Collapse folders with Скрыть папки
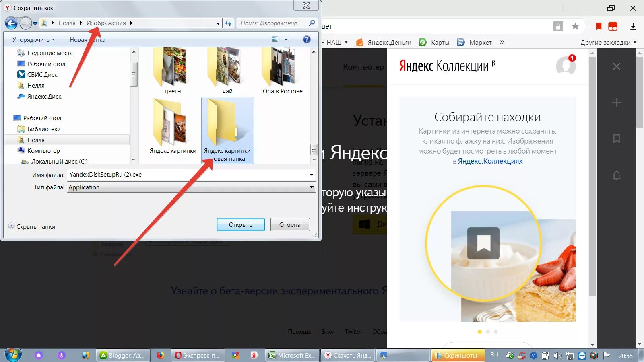The image size is (644, 362). pyautogui.click(x=32, y=226)
